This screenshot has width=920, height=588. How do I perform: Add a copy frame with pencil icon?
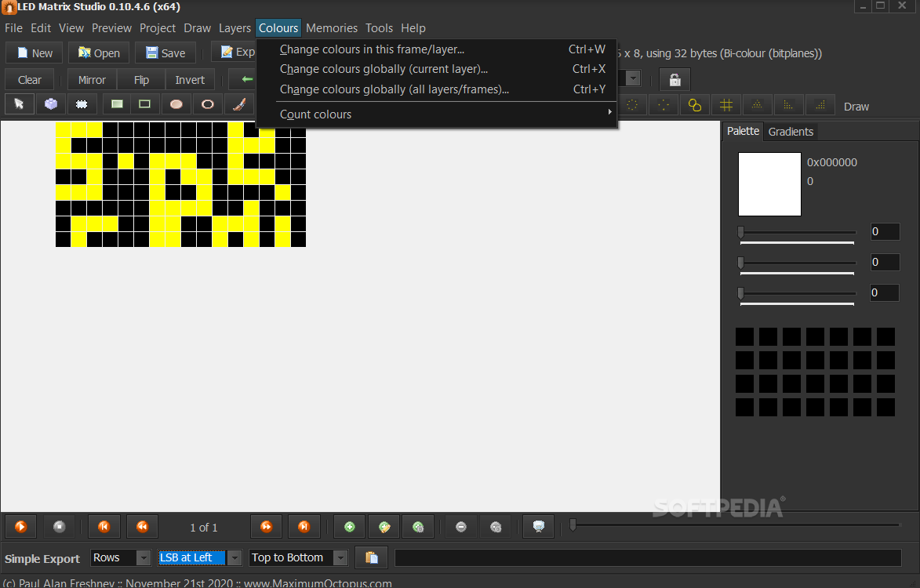point(384,526)
